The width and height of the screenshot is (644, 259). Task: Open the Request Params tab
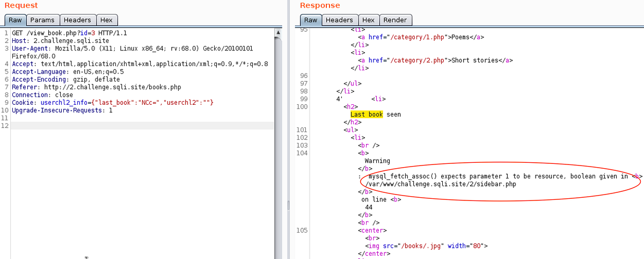(42, 20)
